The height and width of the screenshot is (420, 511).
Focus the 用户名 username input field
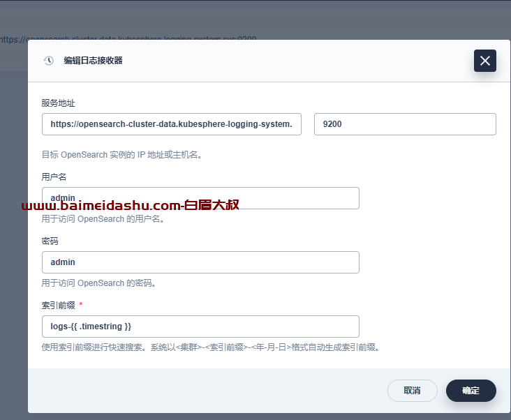coord(200,198)
